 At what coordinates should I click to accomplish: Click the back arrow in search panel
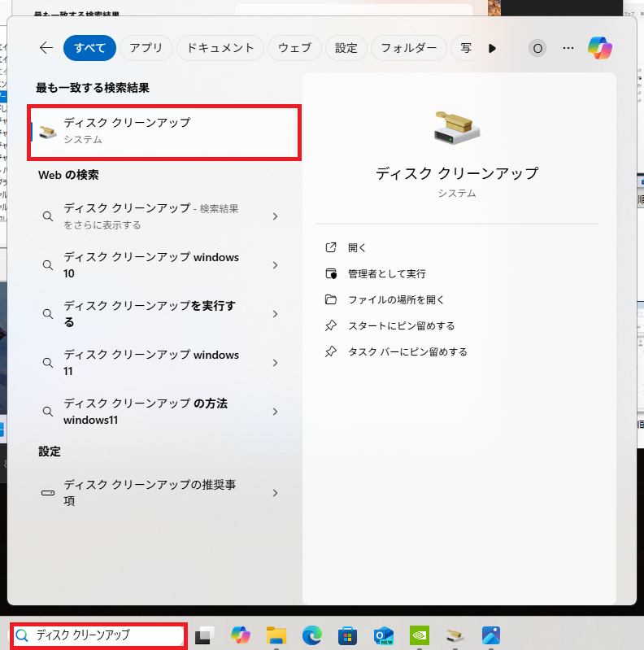[46, 48]
